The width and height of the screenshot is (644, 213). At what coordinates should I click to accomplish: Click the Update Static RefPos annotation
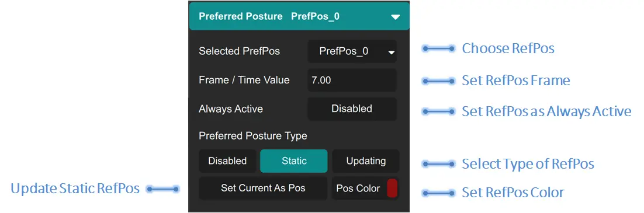pyautogui.click(x=75, y=189)
